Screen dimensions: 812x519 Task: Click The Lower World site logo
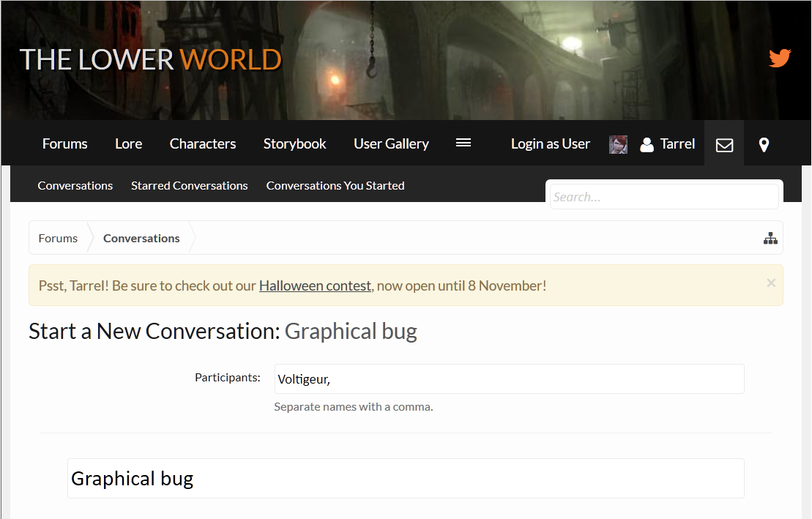click(151, 59)
